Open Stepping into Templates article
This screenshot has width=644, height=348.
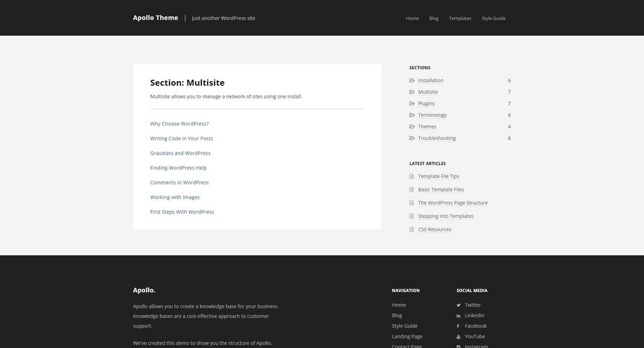[x=446, y=216]
